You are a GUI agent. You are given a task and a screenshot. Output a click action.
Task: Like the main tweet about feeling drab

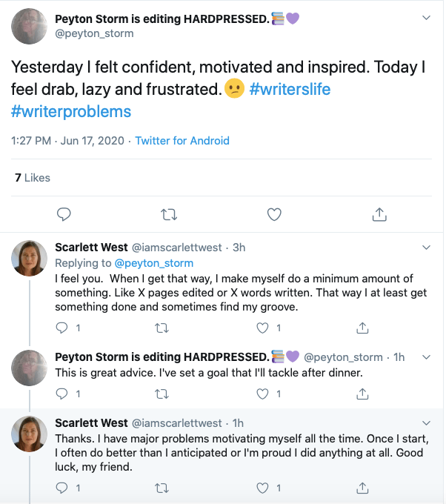point(274,214)
